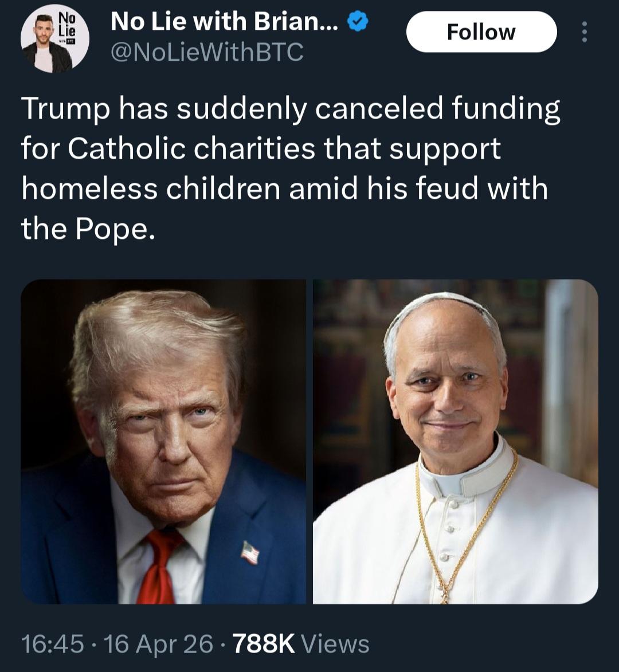The image size is (619, 672).
Task: Tap the 'No Lie' logo text in avatar
Action: 68,26
